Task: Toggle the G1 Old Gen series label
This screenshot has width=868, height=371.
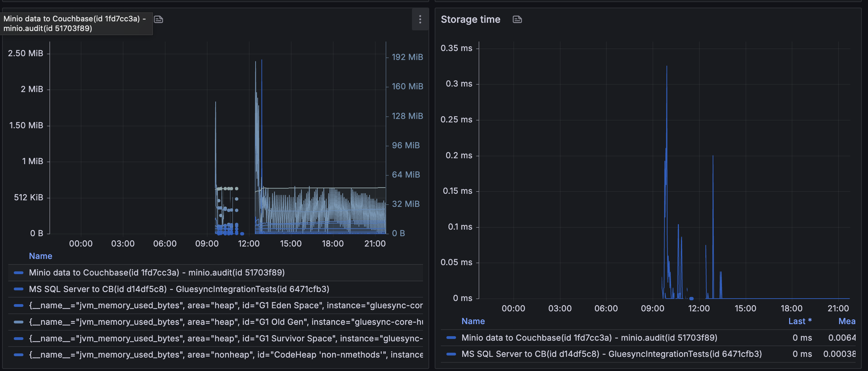Action: pyautogui.click(x=226, y=322)
